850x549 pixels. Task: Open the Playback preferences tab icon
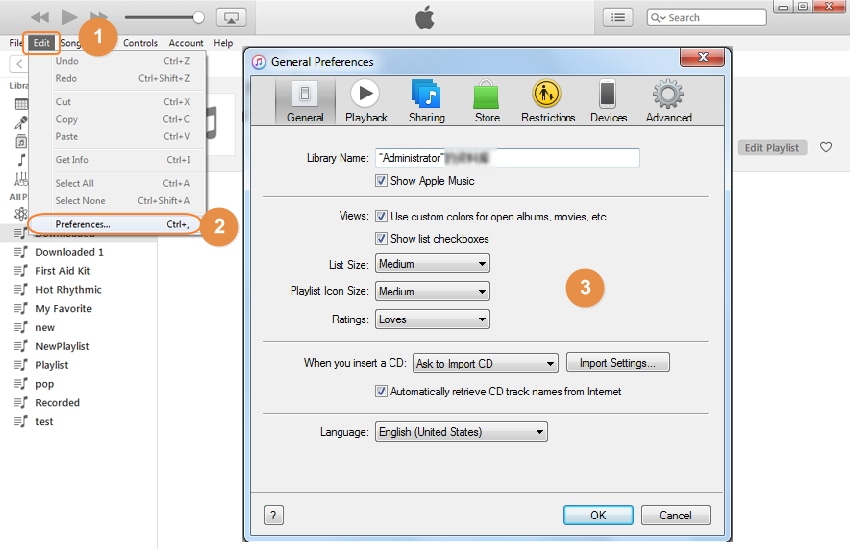pos(365,94)
